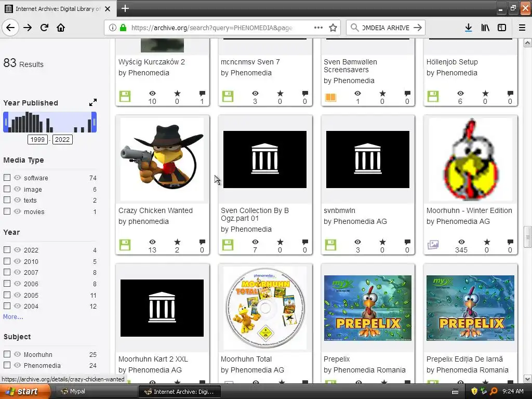Submit search with the arrow button

[418, 28]
